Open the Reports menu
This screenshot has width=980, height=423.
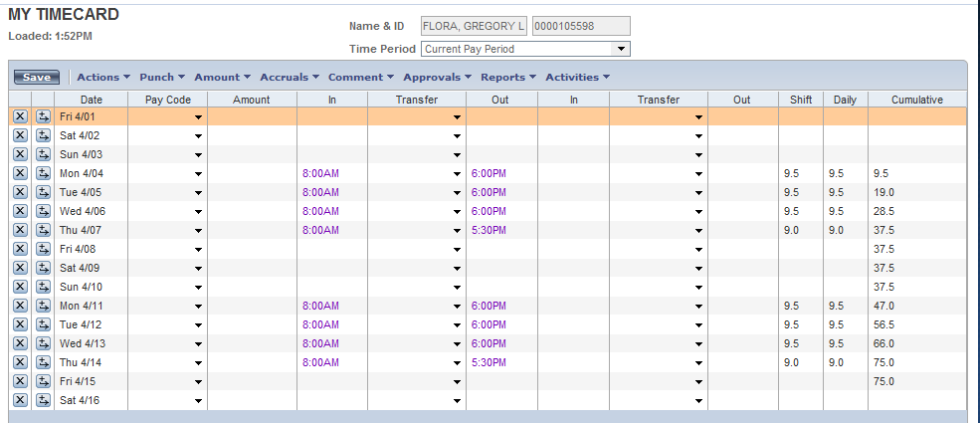507,77
